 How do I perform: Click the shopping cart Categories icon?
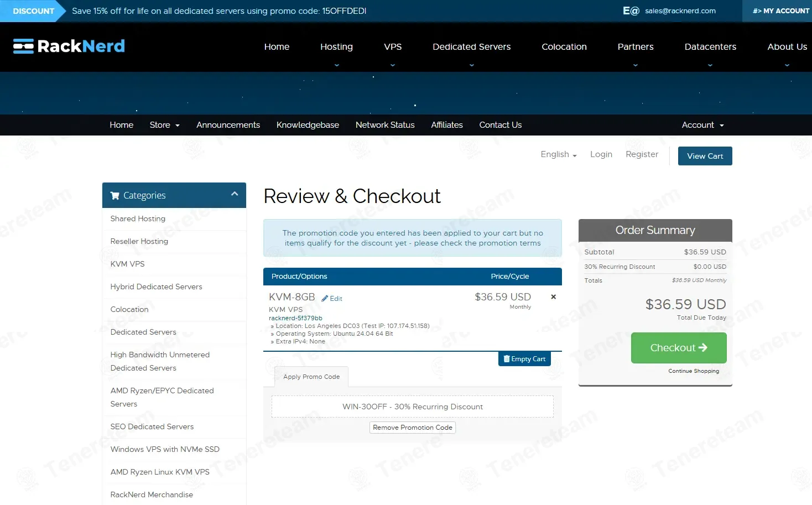coord(115,196)
